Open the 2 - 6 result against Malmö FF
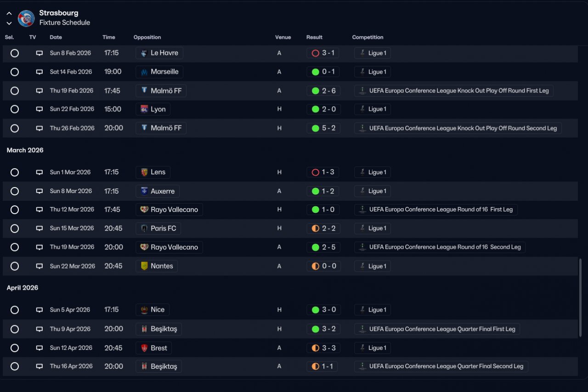 [x=323, y=91]
